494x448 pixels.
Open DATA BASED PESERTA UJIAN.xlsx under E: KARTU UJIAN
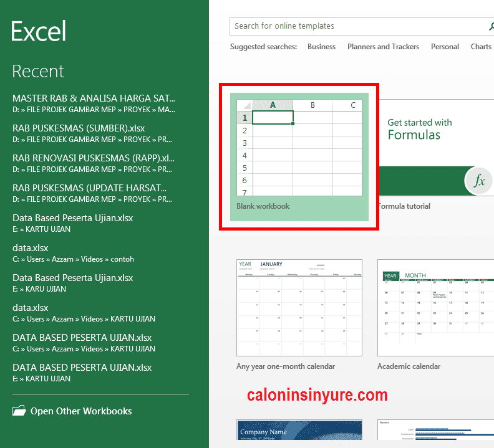coord(82,373)
